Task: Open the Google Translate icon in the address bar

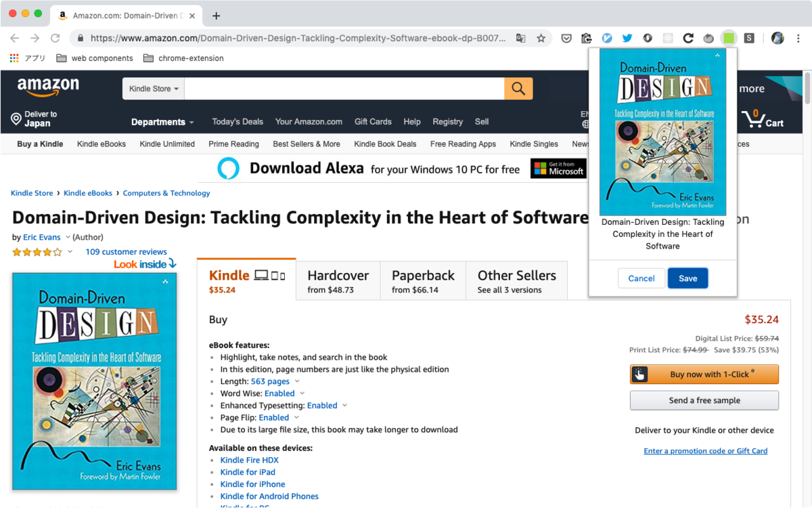Action: pos(520,39)
